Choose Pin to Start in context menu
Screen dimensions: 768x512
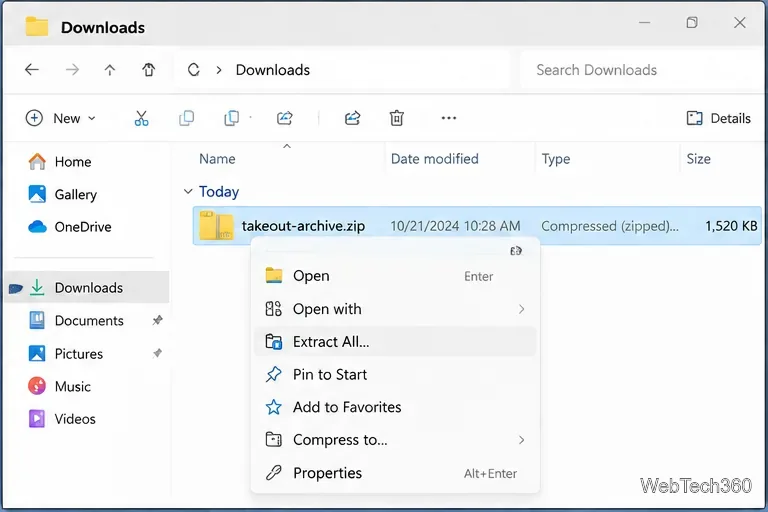(395, 374)
